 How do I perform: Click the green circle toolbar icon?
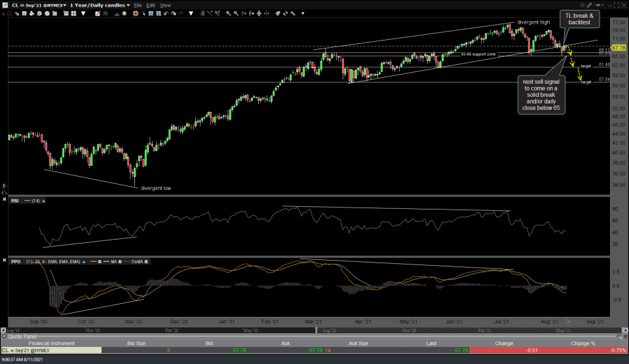click(x=124, y=14)
